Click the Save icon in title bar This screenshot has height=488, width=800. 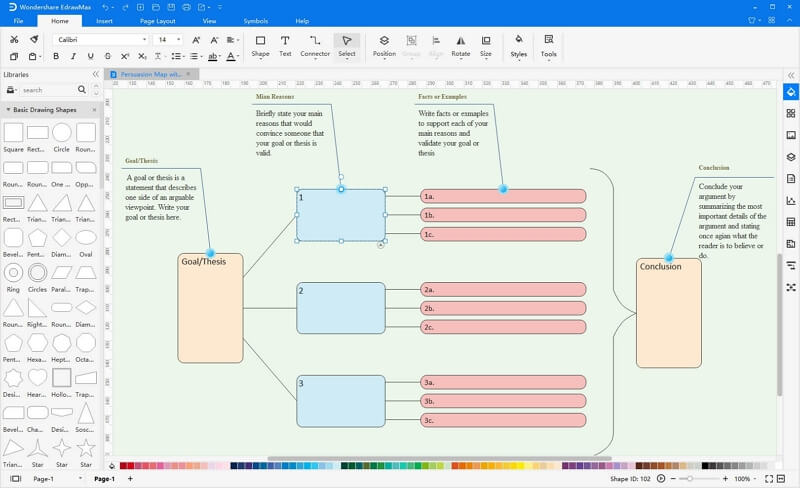(x=171, y=7)
